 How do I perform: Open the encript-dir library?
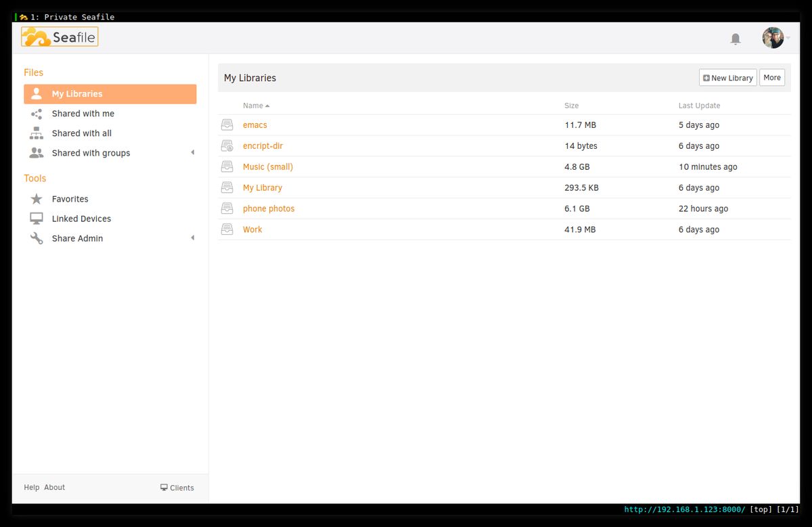pos(263,146)
